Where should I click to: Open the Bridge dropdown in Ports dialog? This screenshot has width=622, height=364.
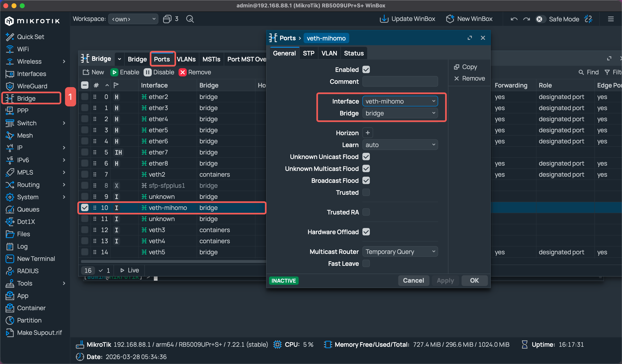(400, 113)
